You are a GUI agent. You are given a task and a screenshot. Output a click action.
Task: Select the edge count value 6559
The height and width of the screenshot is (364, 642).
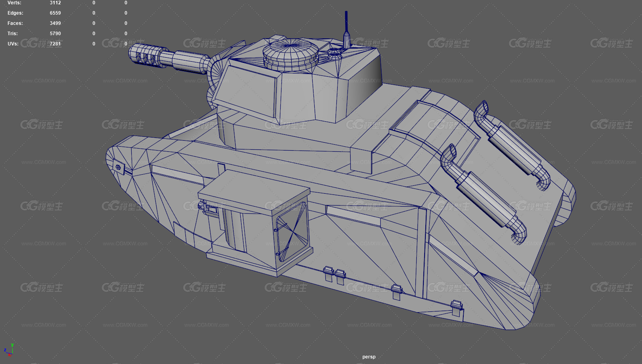click(x=55, y=13)
